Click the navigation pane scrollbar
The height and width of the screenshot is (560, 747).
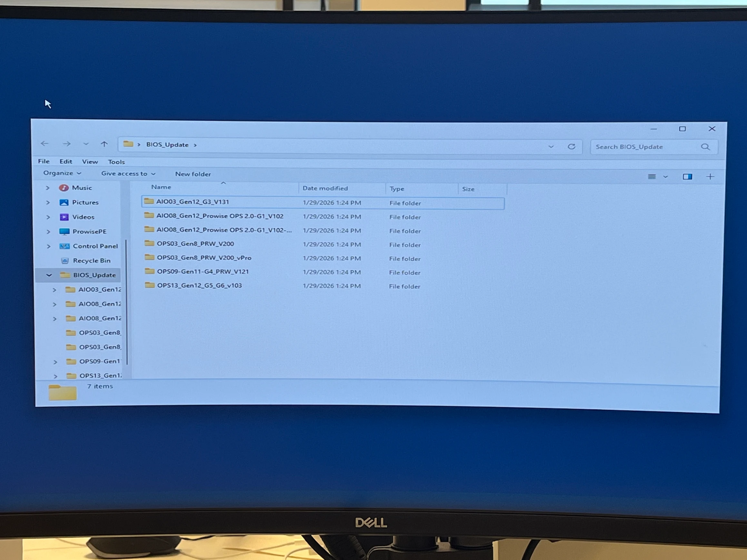coord(127,302)
